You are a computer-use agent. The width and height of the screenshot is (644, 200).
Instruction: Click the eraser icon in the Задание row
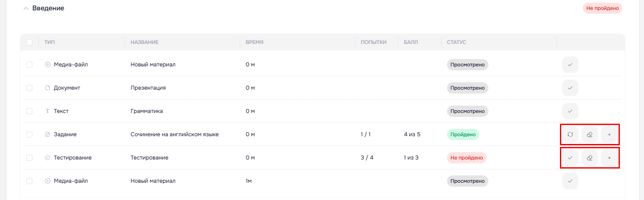point(590,134)
